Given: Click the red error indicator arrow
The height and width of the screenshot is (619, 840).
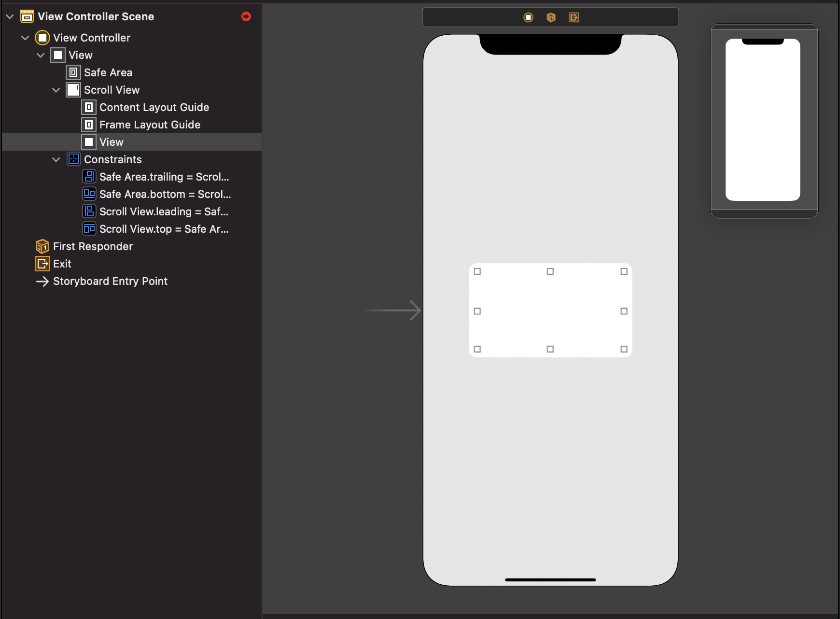Looking at the screenshot, I should (246, 16).
